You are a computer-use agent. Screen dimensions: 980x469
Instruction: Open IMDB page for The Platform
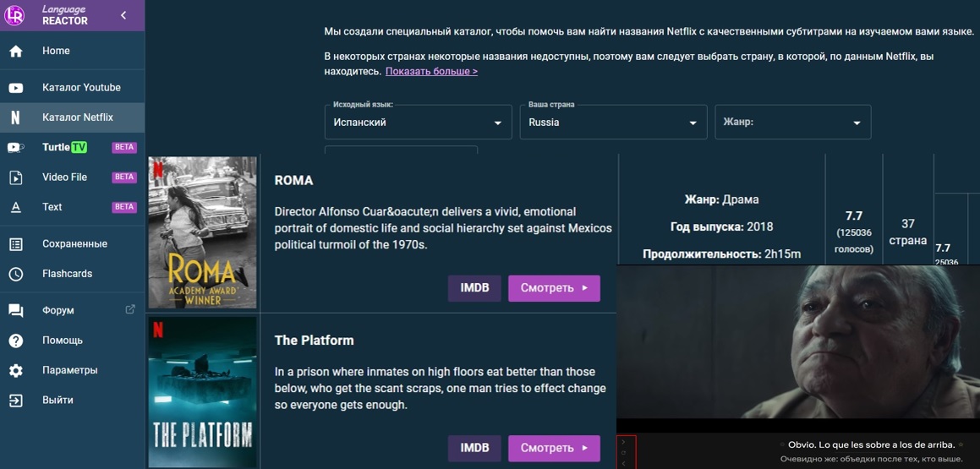point(474,449)
